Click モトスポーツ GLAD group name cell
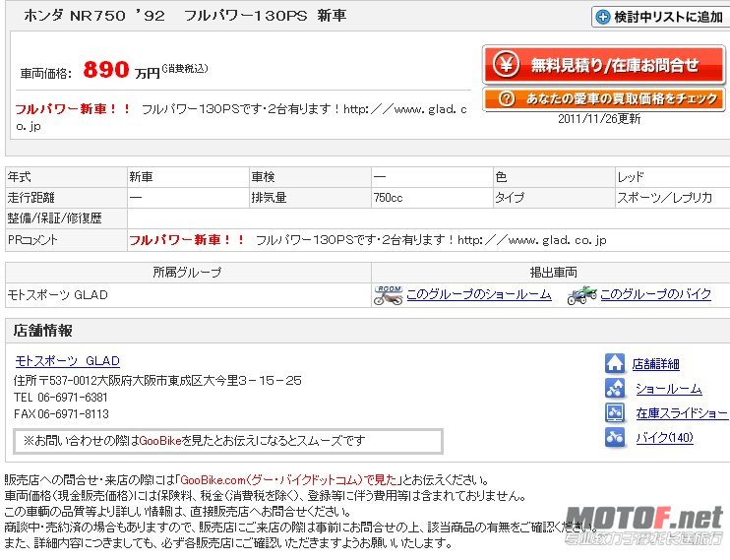Viewport: 730px width, 560px height. 188,295
